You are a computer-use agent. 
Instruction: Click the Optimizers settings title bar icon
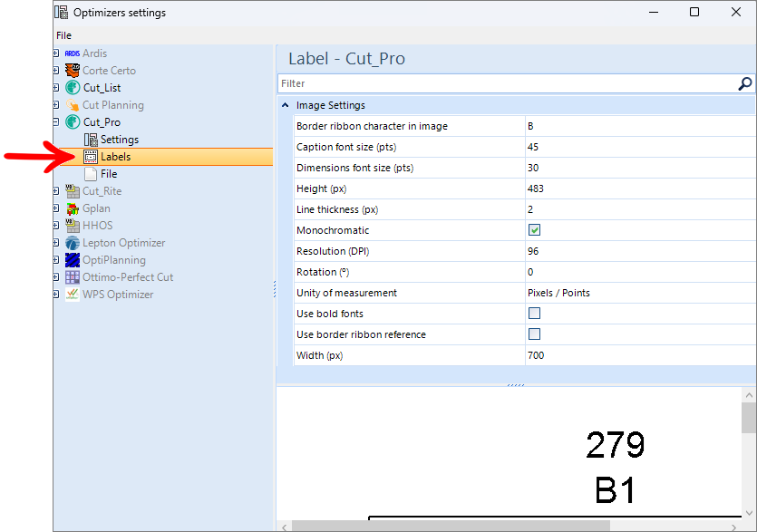point(62,12)
